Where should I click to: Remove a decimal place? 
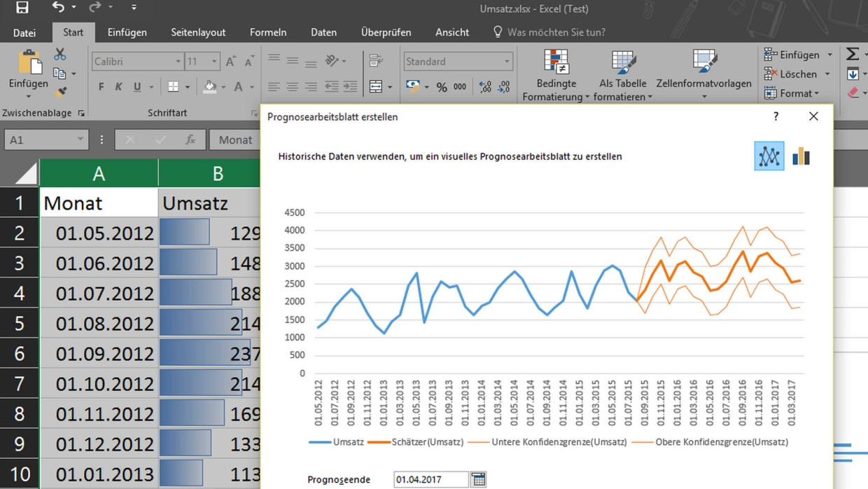point(504,87)
